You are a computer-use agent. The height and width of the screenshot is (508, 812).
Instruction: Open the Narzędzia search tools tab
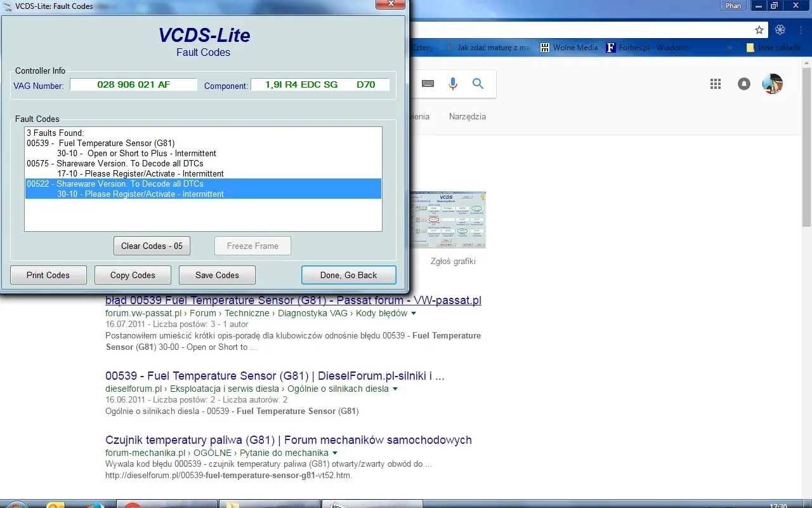pyautogui.click(x=468, y=116)
